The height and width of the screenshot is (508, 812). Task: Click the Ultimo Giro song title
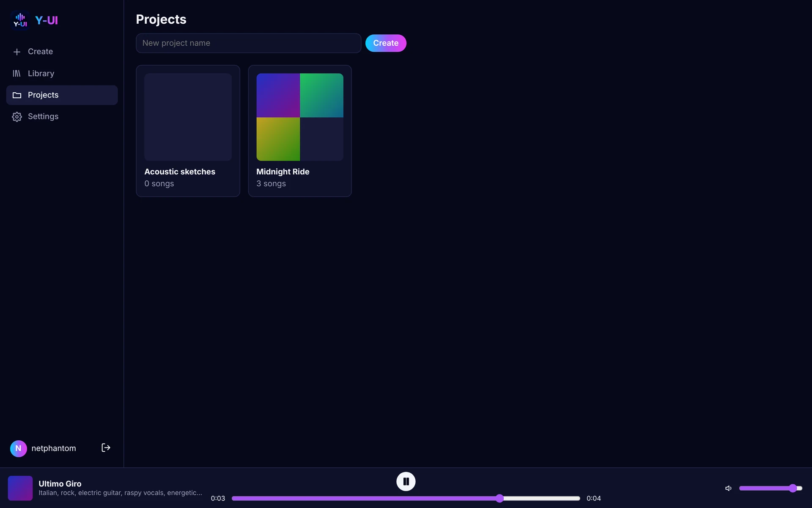coord(60,483)
